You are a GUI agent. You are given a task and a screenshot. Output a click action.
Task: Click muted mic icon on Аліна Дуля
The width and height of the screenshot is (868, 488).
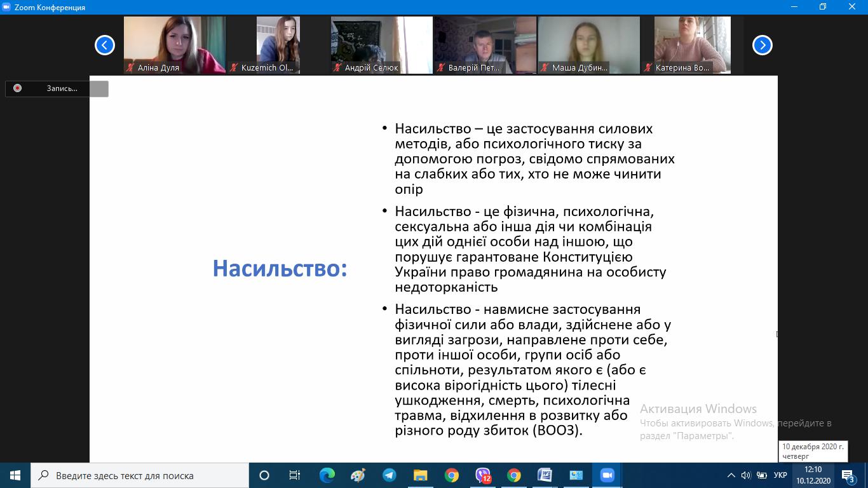(130, 68)
